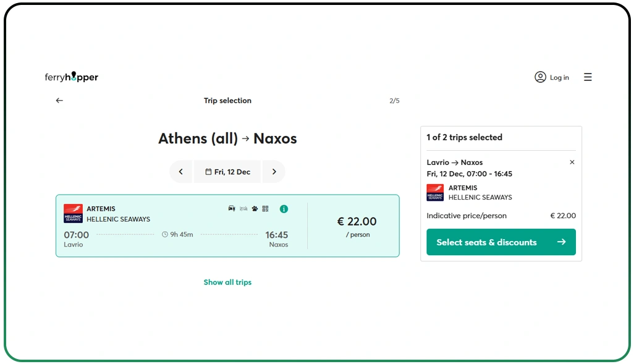Select the ARTEMIS 07:00 trip card

pyautogui.click(x=185, y=235)
